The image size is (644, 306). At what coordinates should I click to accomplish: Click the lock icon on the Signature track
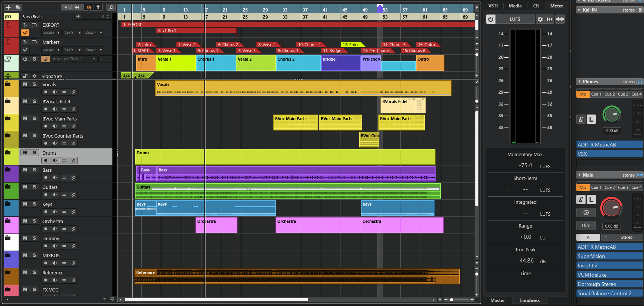(x=25, y=76)
